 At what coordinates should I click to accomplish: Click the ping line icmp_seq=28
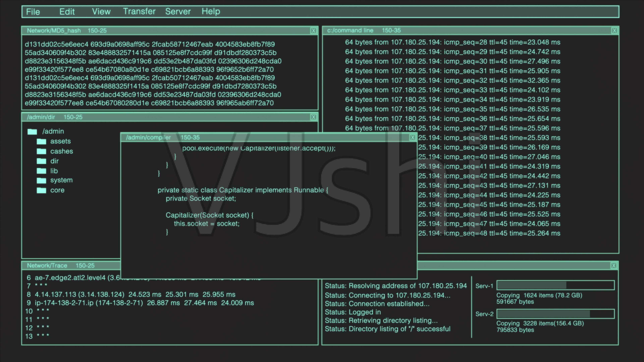pos(452,42)
